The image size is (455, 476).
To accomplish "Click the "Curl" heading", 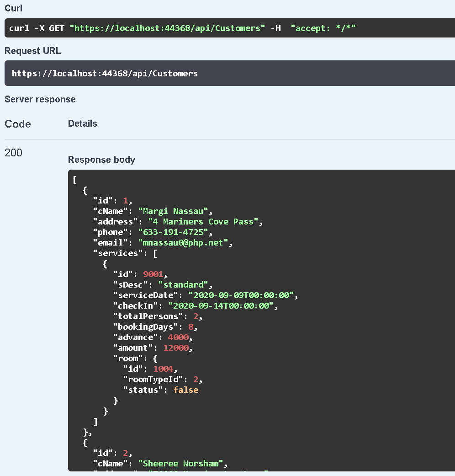I will [13, 8].
